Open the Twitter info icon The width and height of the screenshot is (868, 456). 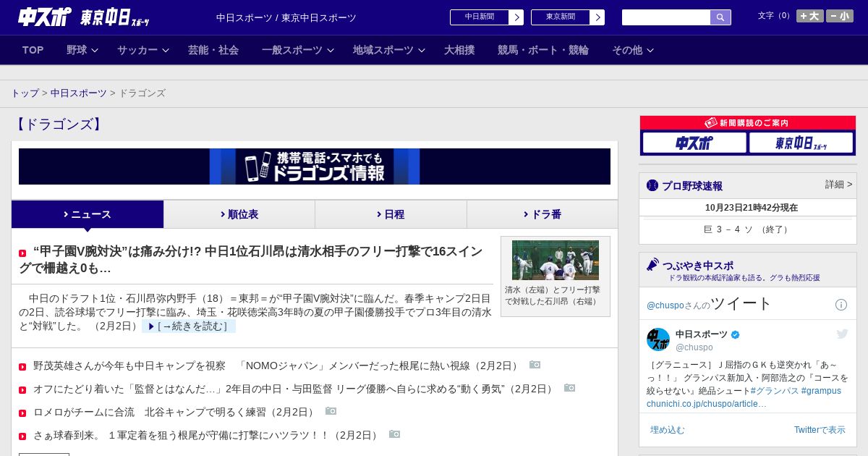coord(841,305)
